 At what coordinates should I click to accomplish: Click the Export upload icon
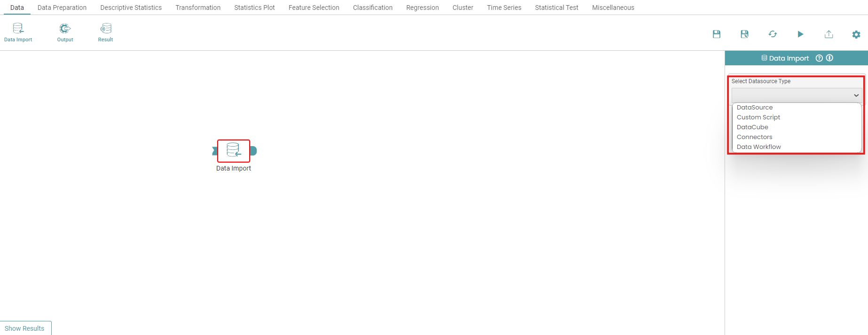829,34
